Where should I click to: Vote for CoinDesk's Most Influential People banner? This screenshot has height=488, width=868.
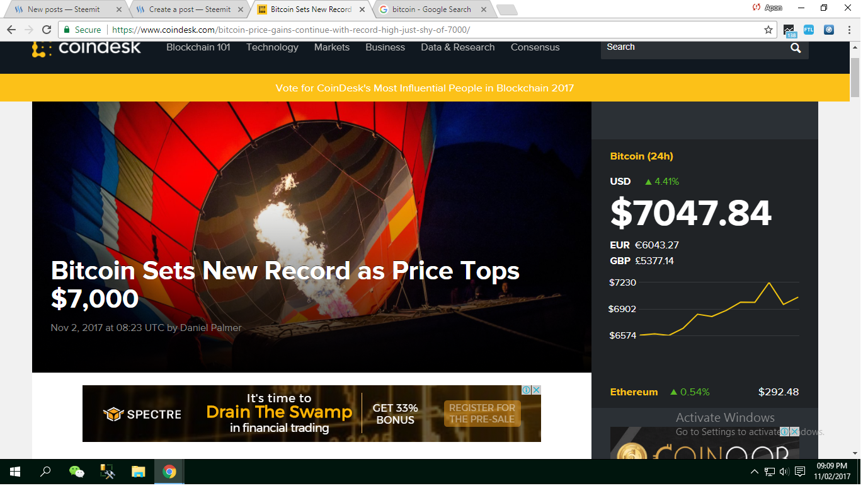click(425, 88)
